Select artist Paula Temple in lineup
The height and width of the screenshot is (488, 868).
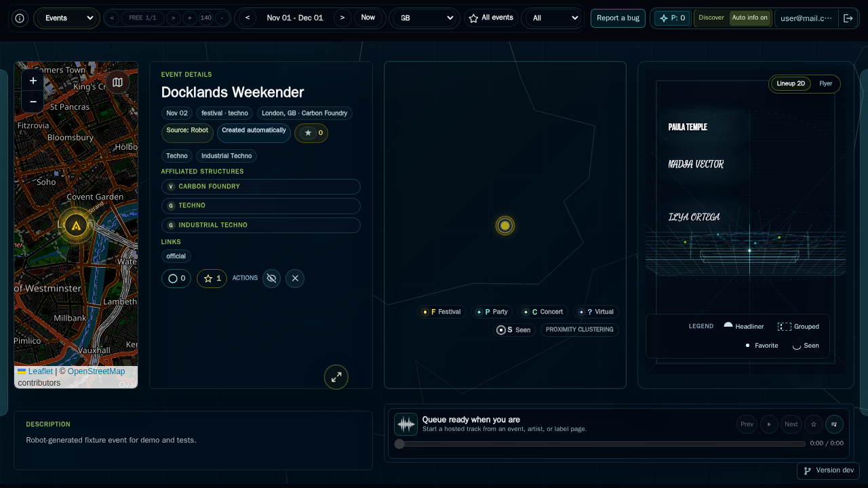pos(688,127)
